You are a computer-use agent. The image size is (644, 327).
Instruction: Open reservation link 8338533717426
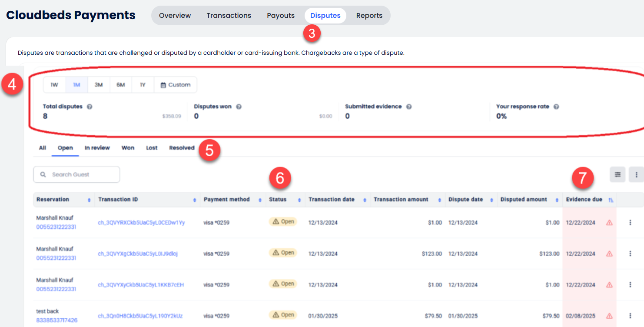pos(56,320)
